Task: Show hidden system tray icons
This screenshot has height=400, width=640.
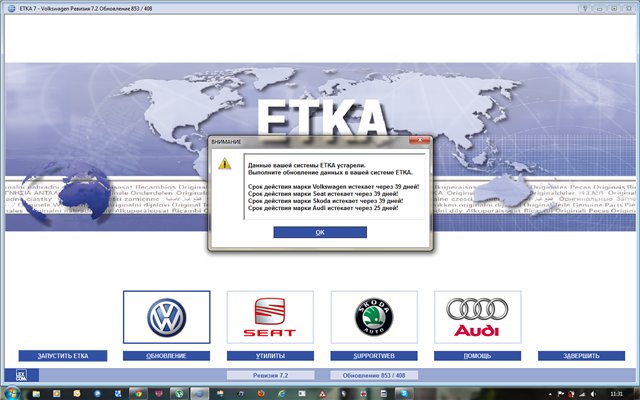Action: point(550,394)
